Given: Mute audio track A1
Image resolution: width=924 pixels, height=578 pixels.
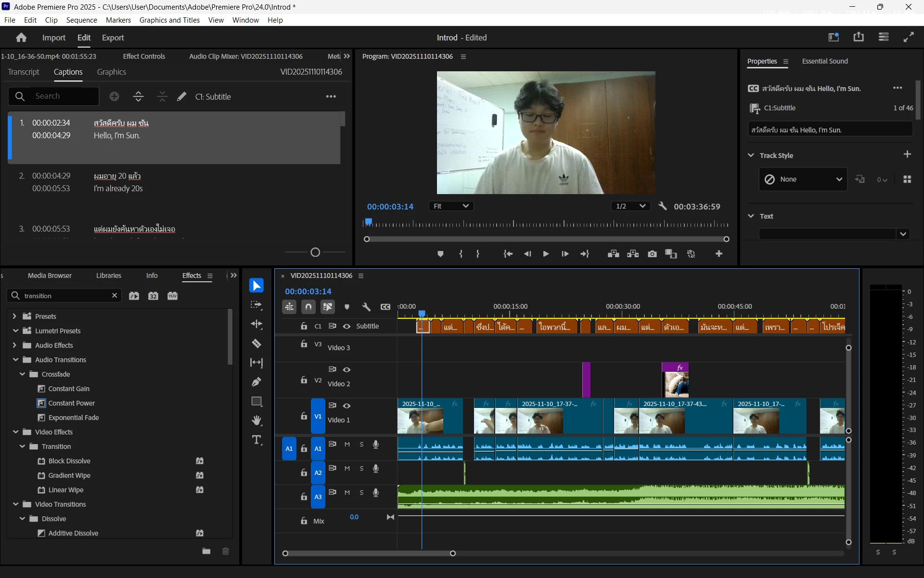Looking at the screenshot, I should [x=347, y=444].
